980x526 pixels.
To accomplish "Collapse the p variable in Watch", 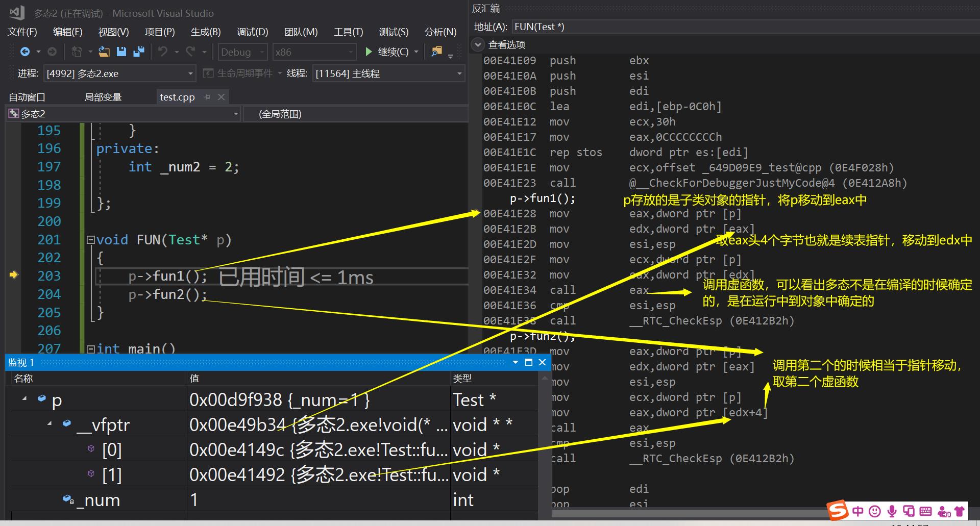I will [24, 398].
